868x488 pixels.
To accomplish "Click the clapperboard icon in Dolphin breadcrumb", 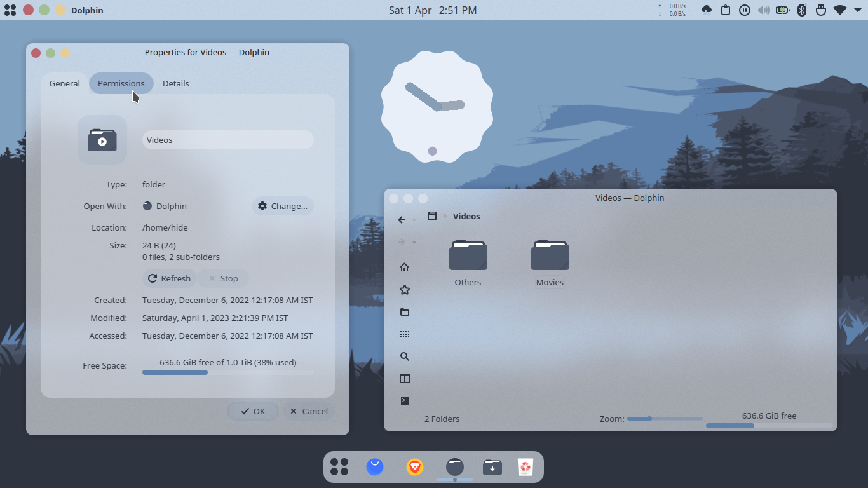I will pyautogui.click(x=432, y=216).
